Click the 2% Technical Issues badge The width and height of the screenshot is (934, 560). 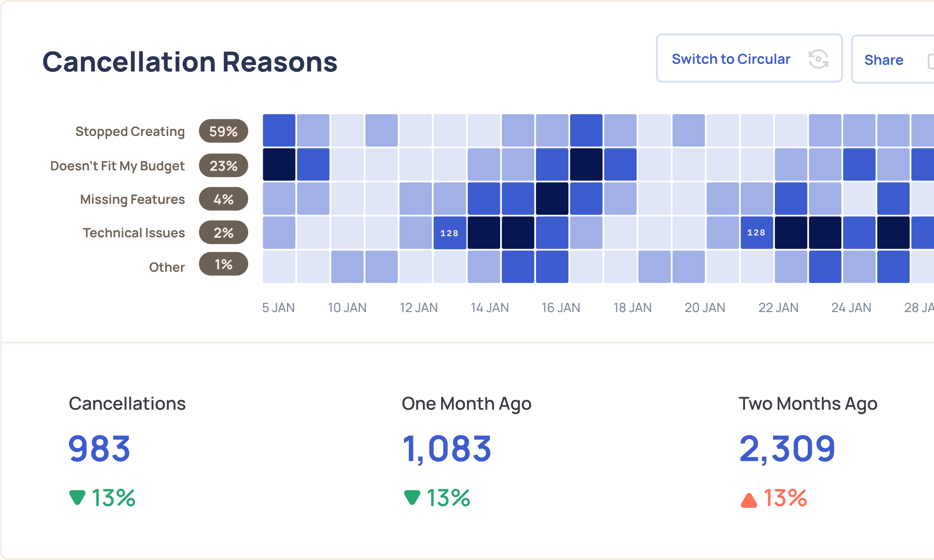tap(224, 233)
